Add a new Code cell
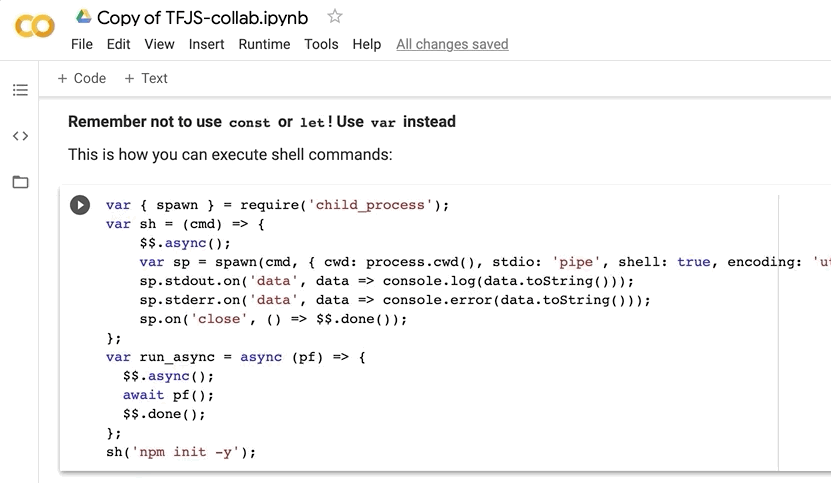The width and height of the screenshot is (831, 483). pos(82,78)
